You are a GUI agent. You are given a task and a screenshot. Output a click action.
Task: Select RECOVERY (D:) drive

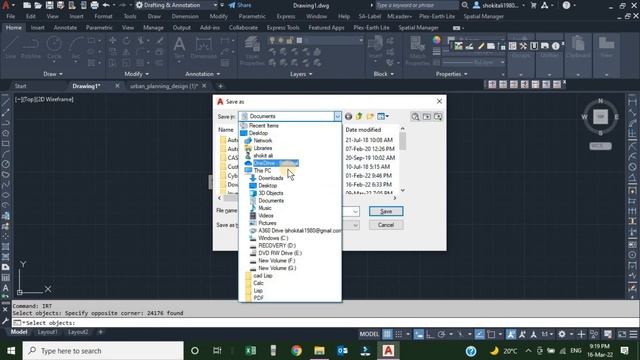pos(276,246)
